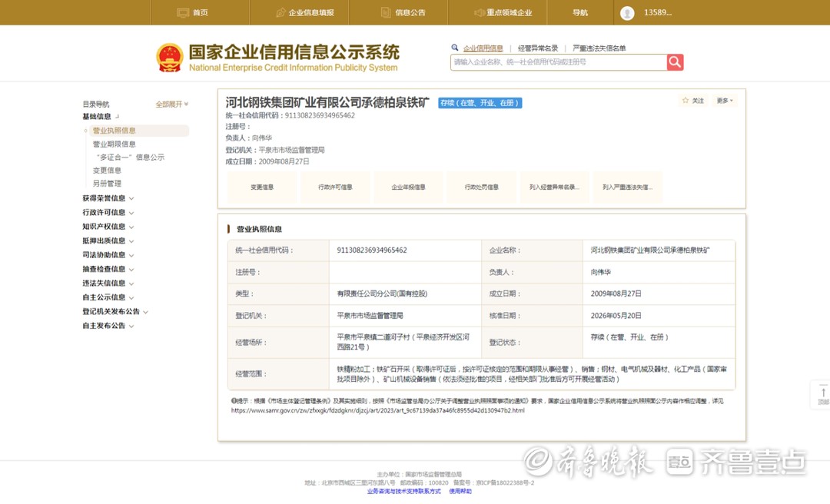
Task: Open 业务咨询与技术支持联系方式 footer link
Action: [x=404, y=491]
